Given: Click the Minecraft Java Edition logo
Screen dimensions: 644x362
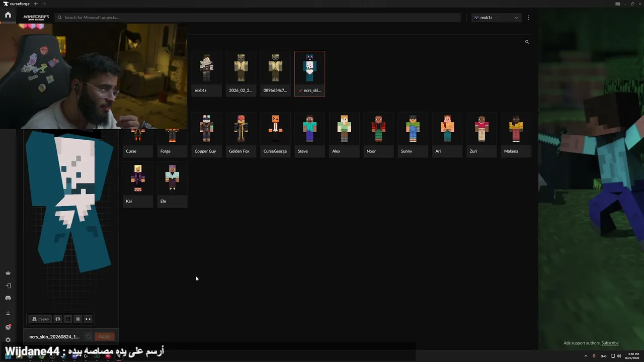Looking at the screenshot, I should click(36, 18).
